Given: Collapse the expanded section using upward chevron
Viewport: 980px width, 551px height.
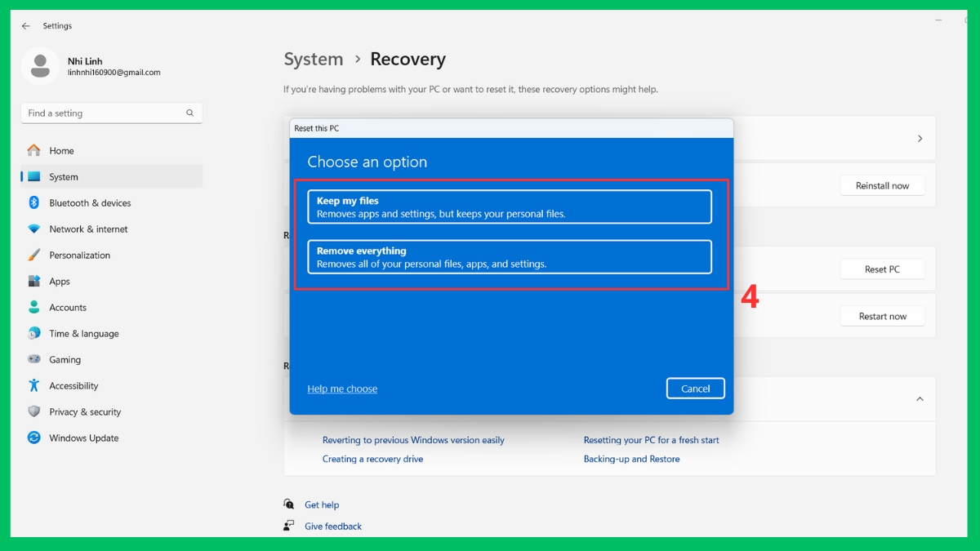Looking at the screenshot, I should [x=920, y=399].
